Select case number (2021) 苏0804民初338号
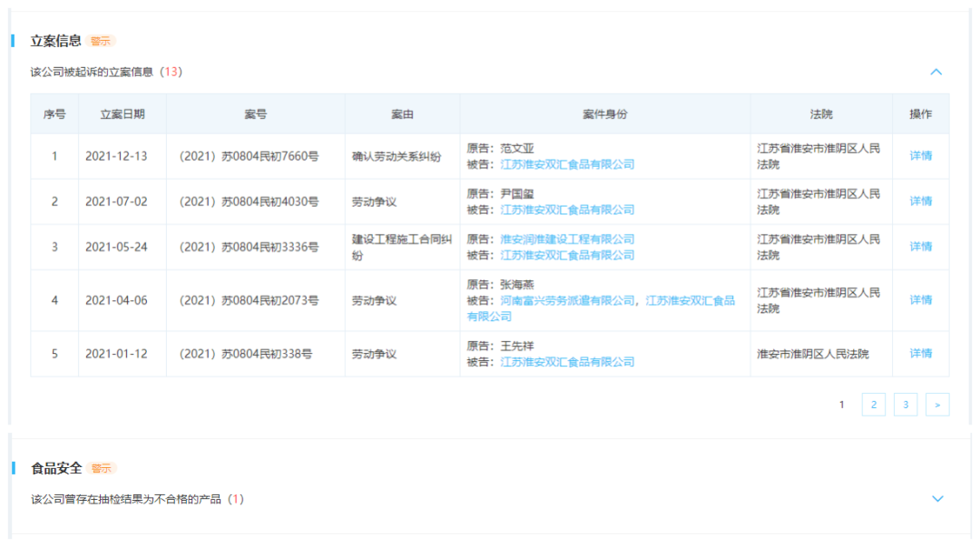 tap(246, 354)
